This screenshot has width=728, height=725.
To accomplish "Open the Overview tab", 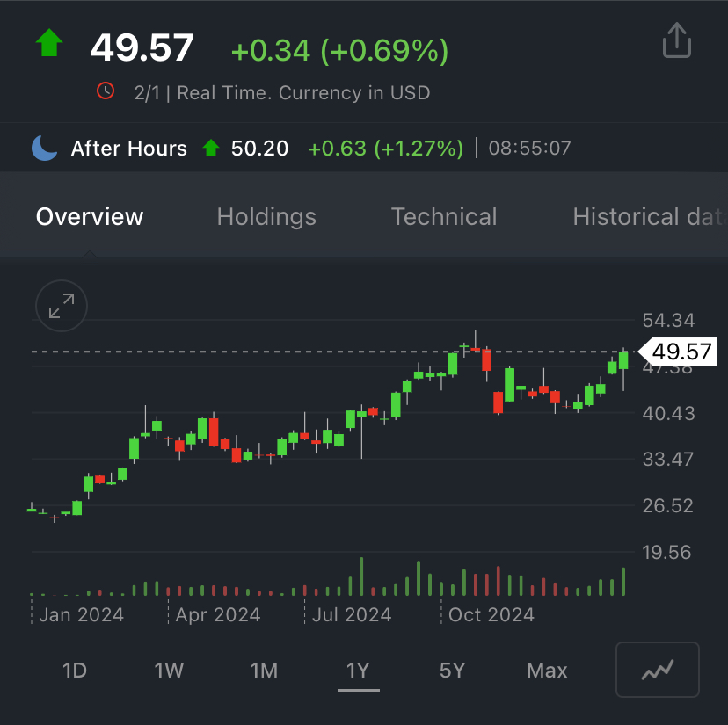I will (90, 217).
